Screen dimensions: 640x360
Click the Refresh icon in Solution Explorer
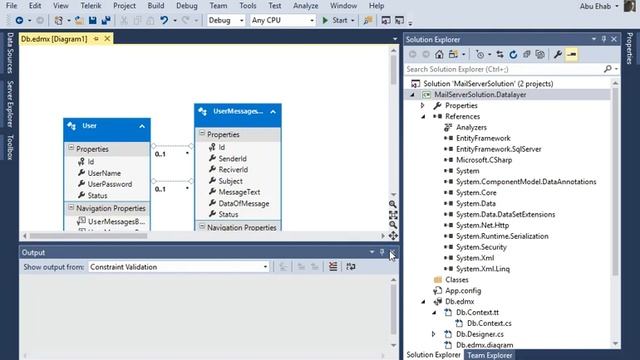pos(513,54)
